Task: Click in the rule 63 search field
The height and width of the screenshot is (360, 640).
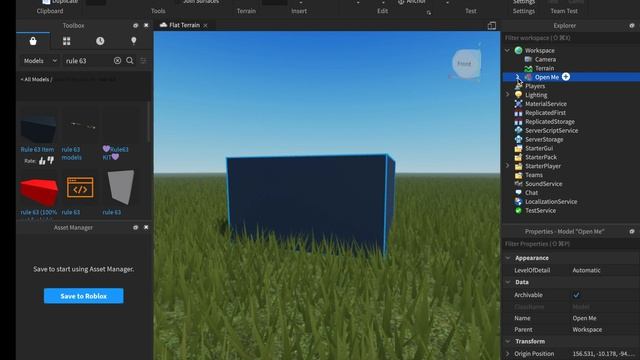Action: [88, 60]
